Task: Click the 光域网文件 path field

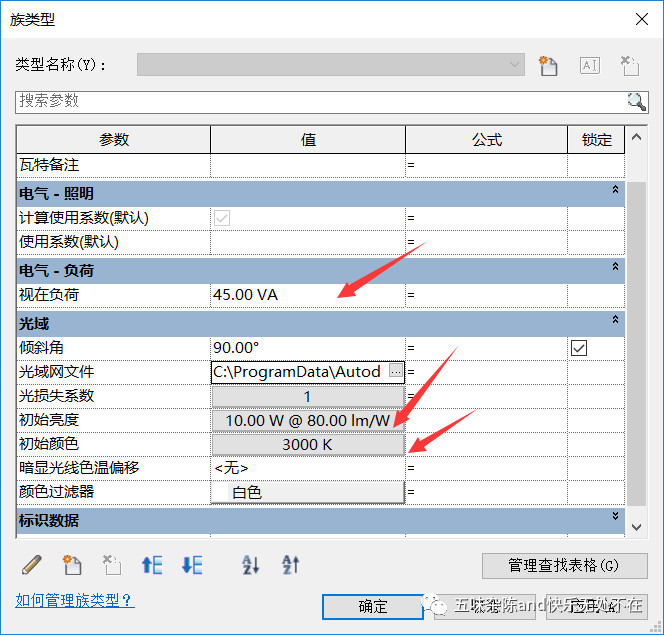Action: pos(299,372)
